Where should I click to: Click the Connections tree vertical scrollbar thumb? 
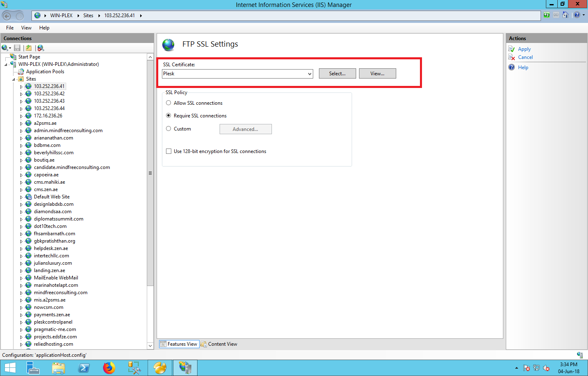coord(150,173)
